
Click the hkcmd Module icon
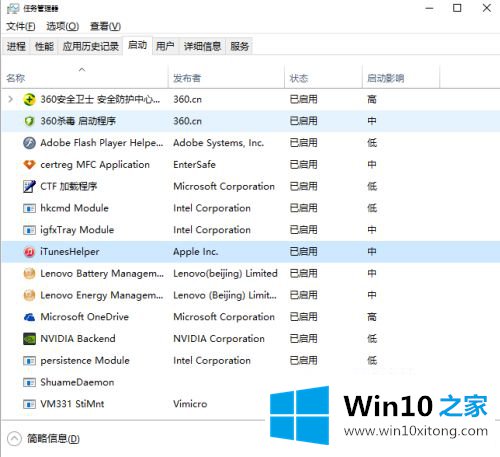[29, 208]
